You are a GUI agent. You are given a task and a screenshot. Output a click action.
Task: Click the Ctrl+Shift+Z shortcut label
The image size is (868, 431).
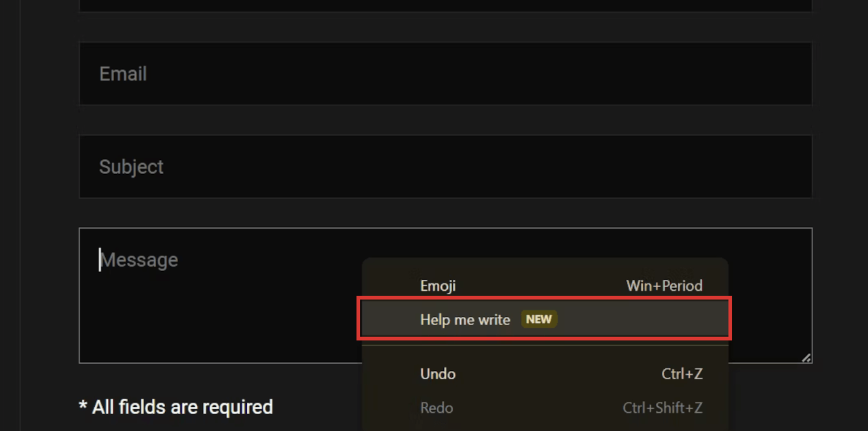(x=662, y=407)
